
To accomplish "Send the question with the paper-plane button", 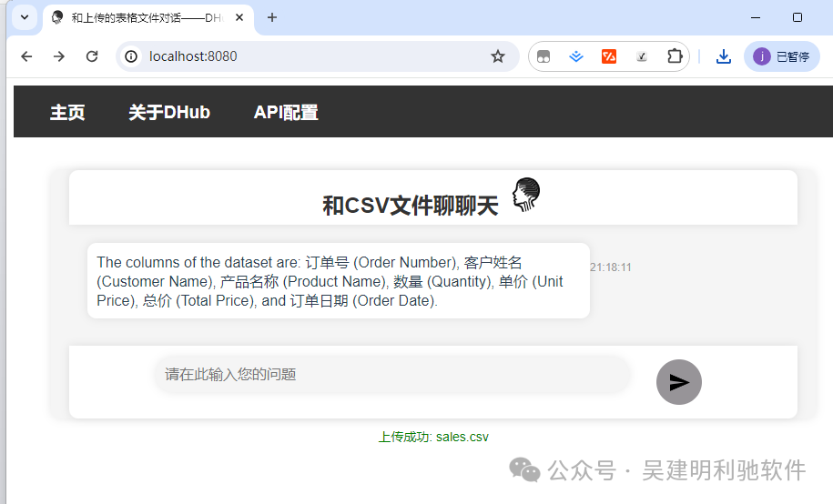I will (679, 382).
